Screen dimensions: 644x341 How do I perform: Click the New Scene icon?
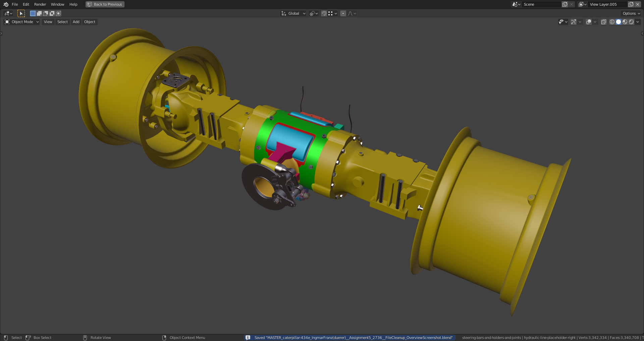(x=565, y=4)
